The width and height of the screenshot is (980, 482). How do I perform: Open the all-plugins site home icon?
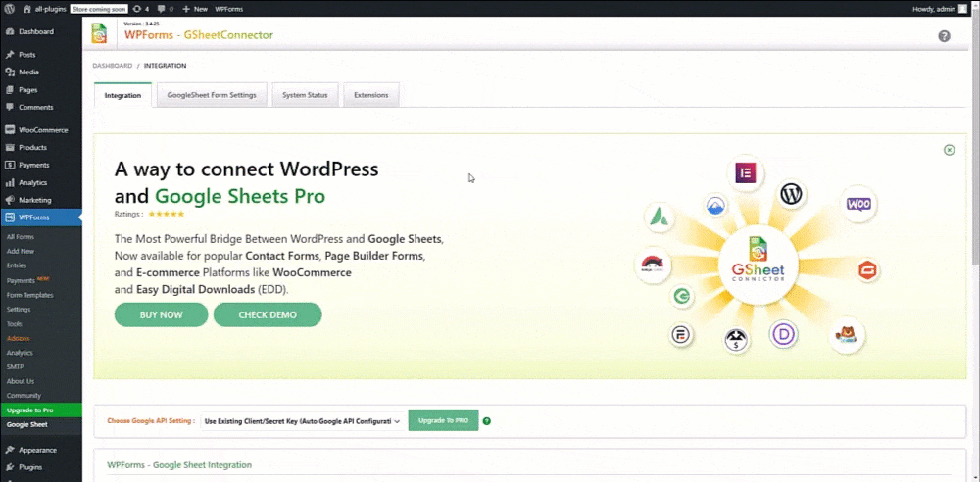click(x=26, y=9)
